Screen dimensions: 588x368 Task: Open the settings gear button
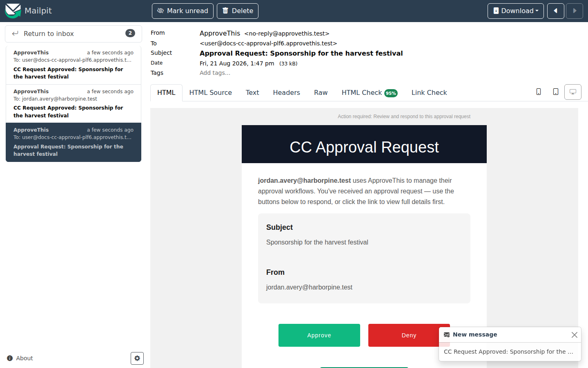[137, 358]
